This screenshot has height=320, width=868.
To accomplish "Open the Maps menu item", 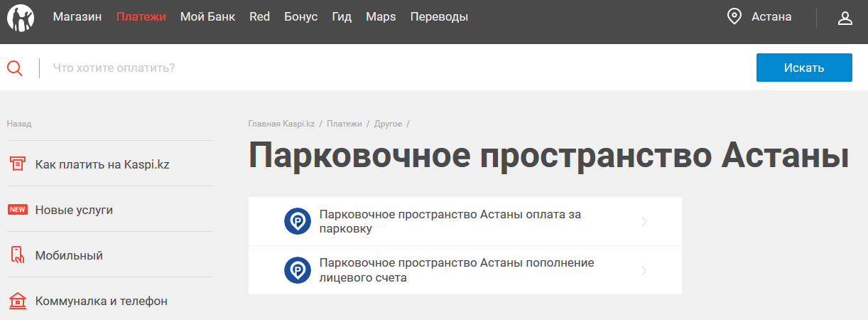I will 381,16.
